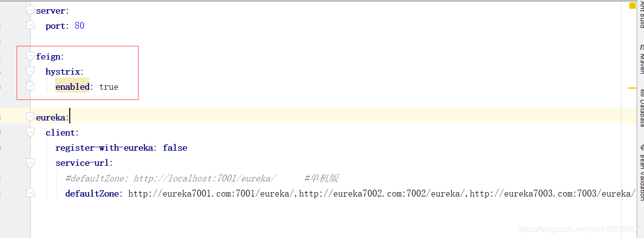Collapse the eureka block fold marker
This screenshot has width=644, height=238.
click(x=30, y=118)
